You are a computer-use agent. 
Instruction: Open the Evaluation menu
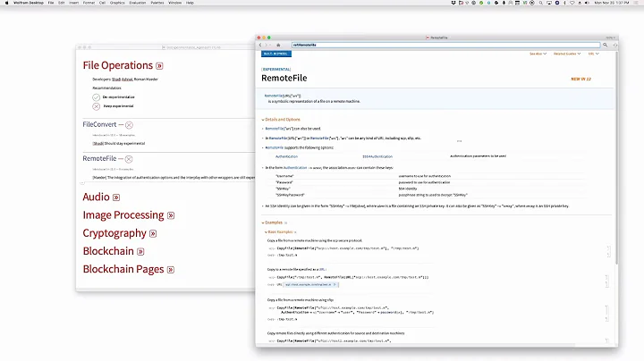point(138,3)
